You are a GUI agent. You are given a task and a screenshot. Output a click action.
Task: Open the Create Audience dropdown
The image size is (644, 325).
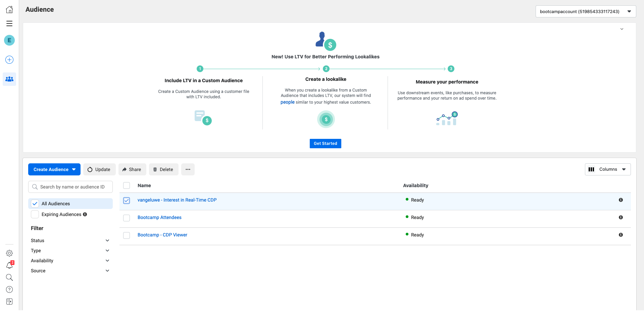coord(54,169)
